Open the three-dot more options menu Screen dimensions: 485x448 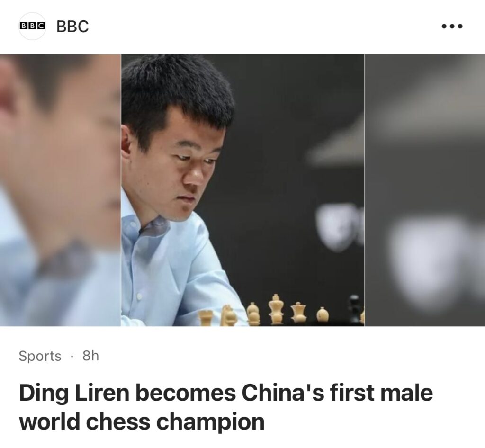(452, 26)
